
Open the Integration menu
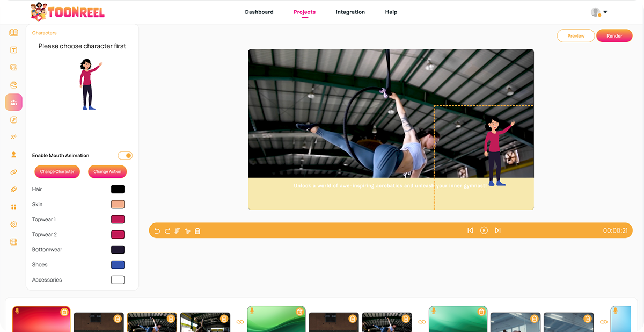pos(350,12)
